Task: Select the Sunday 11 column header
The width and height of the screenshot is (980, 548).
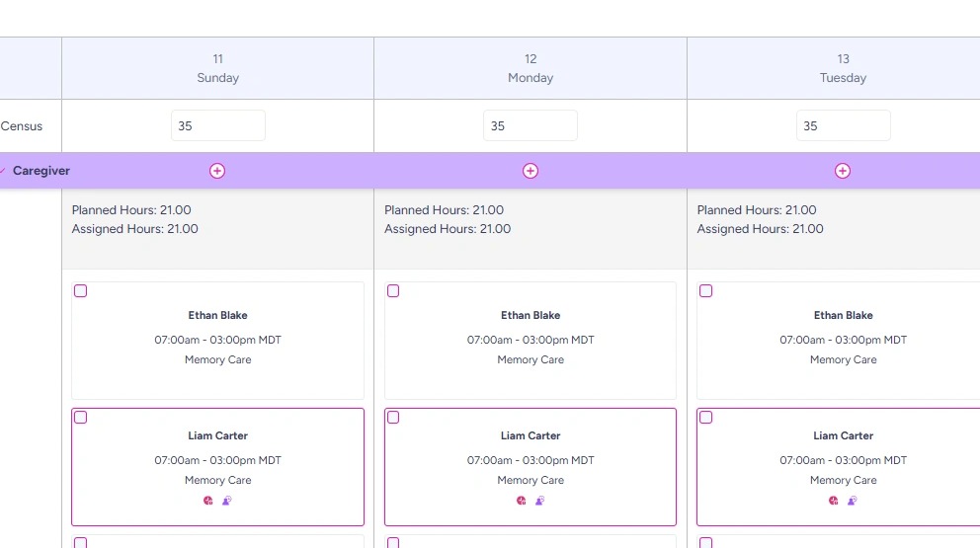Action: 217,68
